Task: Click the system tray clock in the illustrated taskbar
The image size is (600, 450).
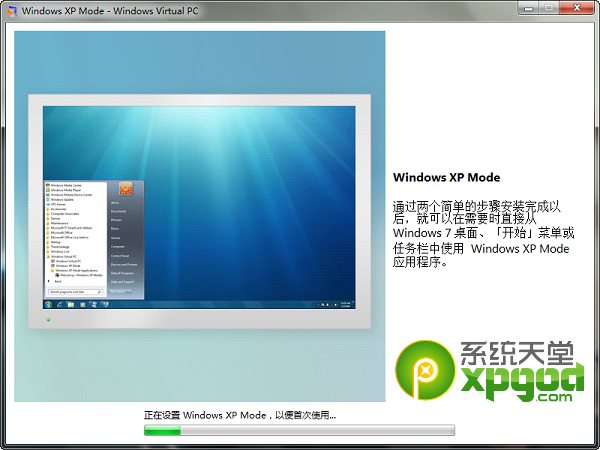Action: coord(346,304)
